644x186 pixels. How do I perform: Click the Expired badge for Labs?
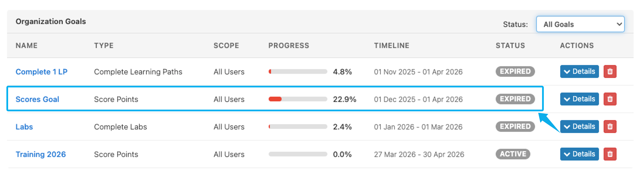tap(515, 127)
